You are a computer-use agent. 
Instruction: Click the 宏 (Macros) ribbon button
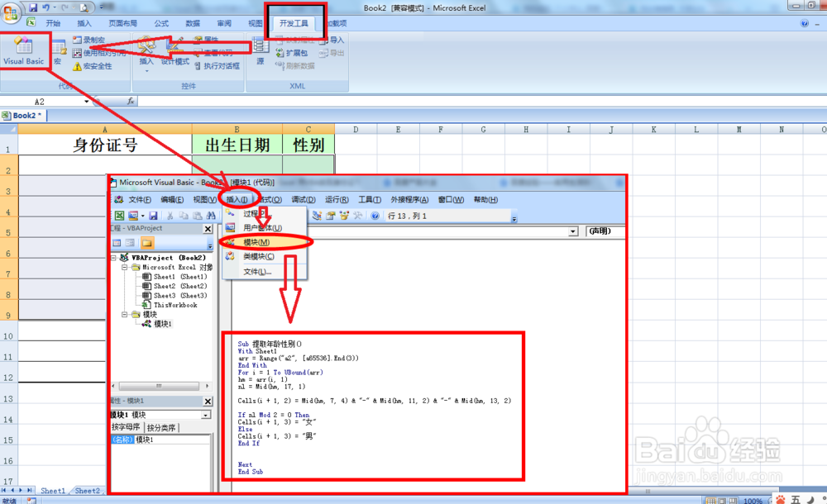[58, 54]
